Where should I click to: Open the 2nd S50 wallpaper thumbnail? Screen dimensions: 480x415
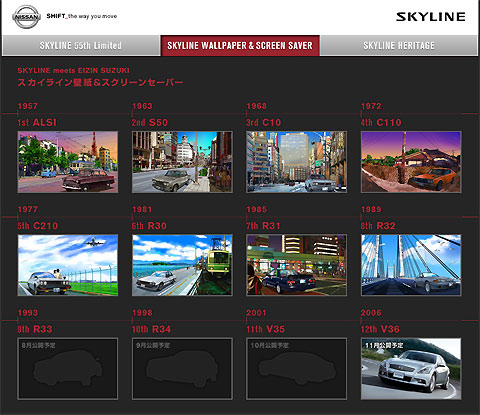[x=182, y=162]
